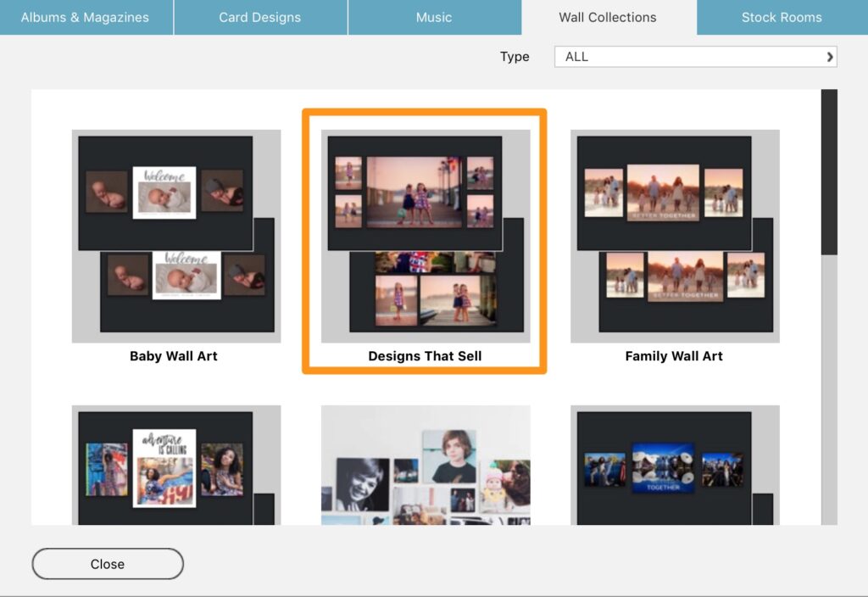Switch to the Albums & Magazines tab

click(86, 17)
